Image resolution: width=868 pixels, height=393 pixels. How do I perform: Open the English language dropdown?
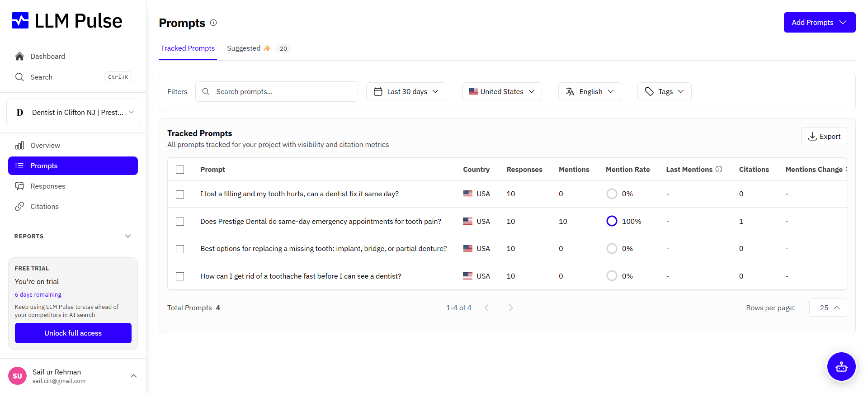click(590, 91)
